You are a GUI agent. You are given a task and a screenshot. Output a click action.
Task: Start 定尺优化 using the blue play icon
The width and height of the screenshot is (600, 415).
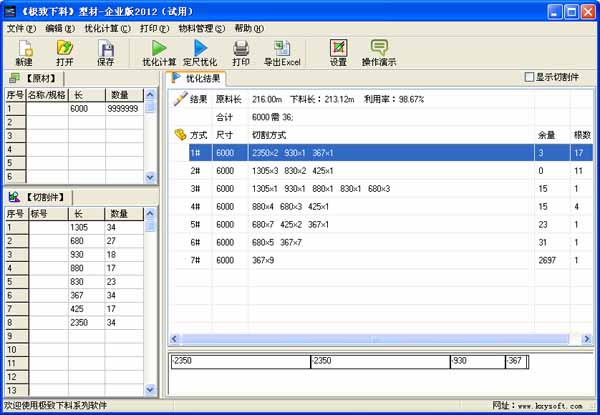pyautogui.click(x=200, y=48)
